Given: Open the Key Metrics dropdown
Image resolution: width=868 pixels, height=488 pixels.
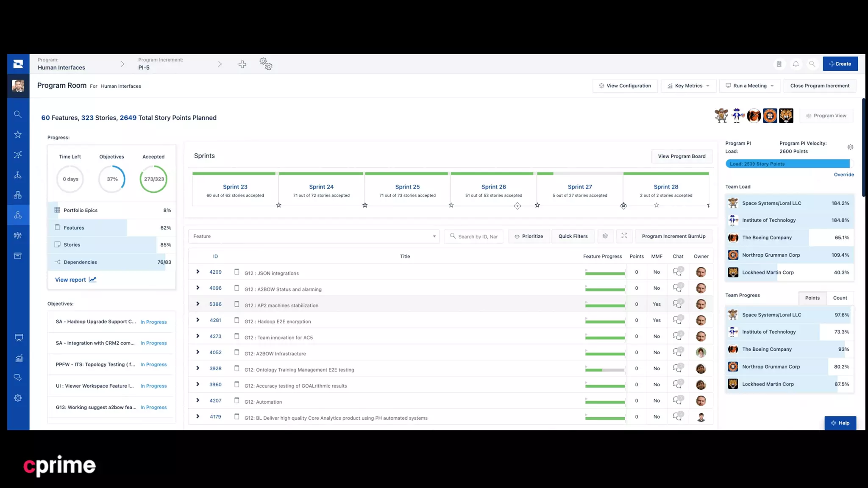Looking at the screenshot, I should (688, 86).
